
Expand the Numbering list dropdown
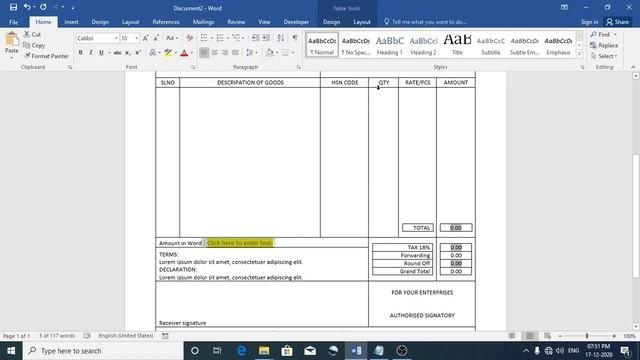pyautogui.click(x=227, y=38)
